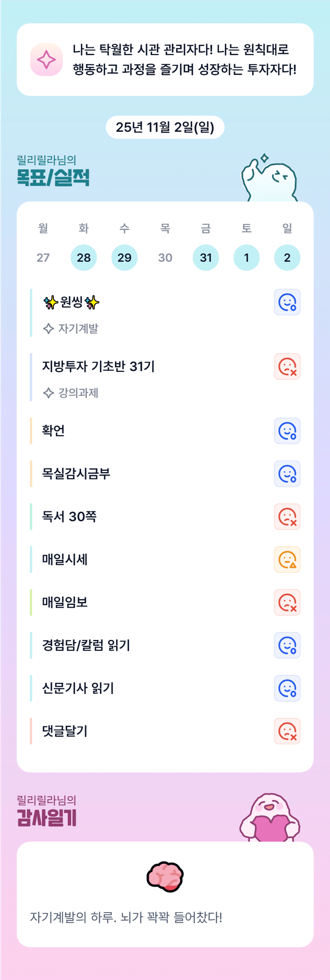
Task: Click the success face icon for 목실감시금부
Action: [x=287, y=474]
